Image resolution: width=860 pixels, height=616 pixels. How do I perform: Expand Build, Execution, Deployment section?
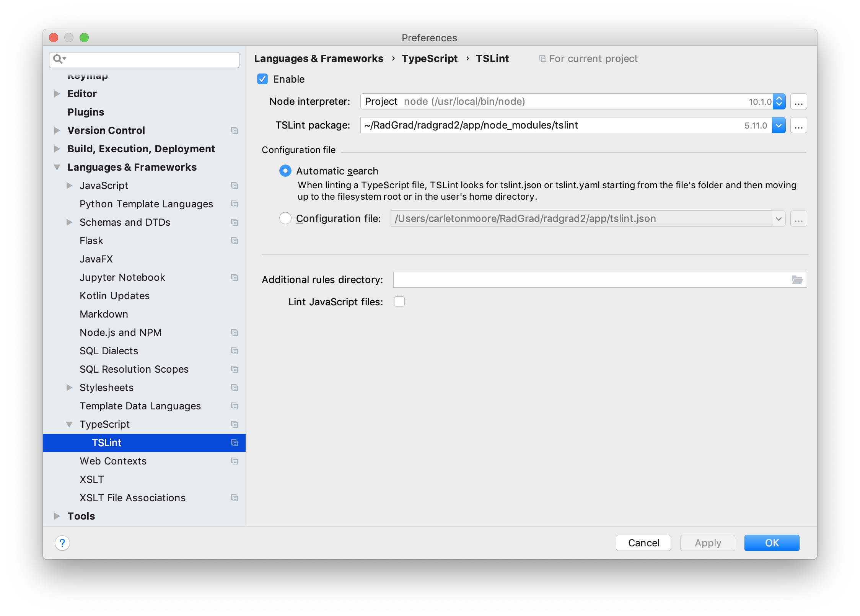(x=57, y=149)
